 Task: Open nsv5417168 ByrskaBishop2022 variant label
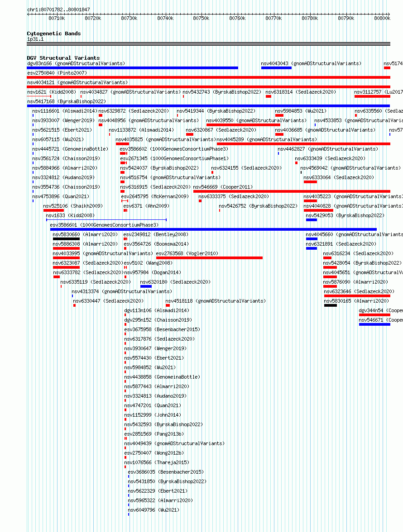point(67,101)
